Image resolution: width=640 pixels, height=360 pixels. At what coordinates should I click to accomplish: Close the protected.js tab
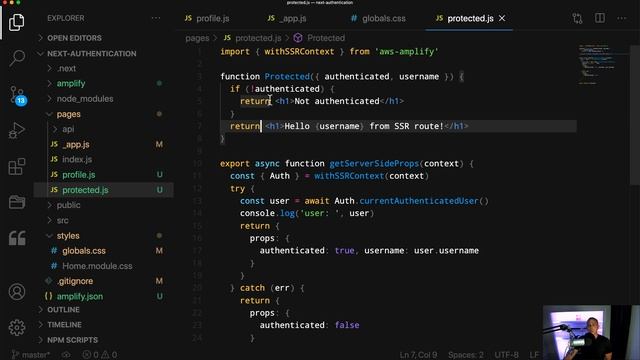[x=502, y=18]
